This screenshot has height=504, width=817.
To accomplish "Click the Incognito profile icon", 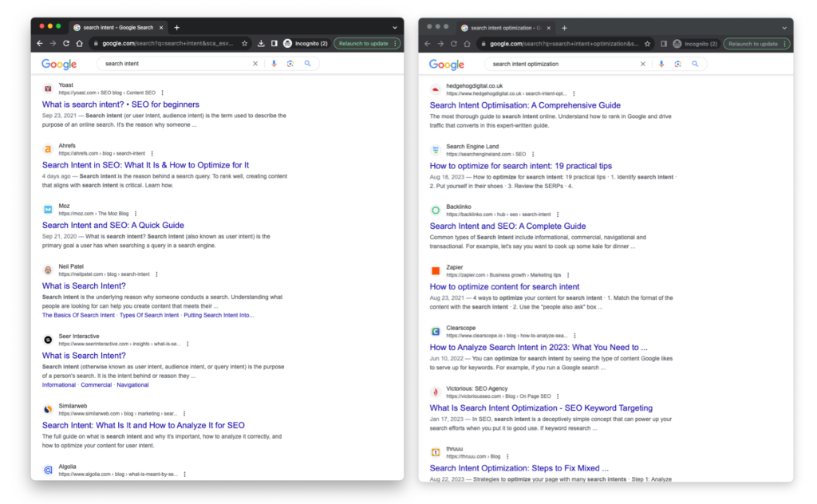I will [x=287, y=43].
